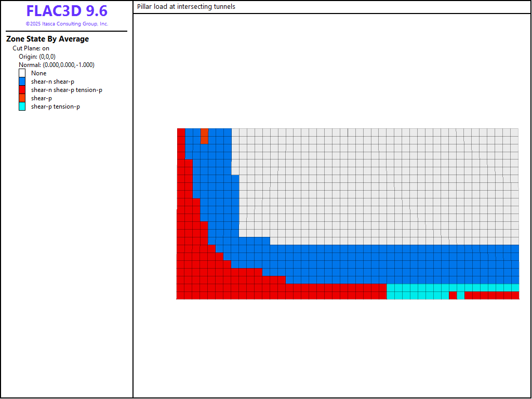Click the 'shear-n shear-p tension-p' legend label
This screenshot has height=399, width=532.
66,90
